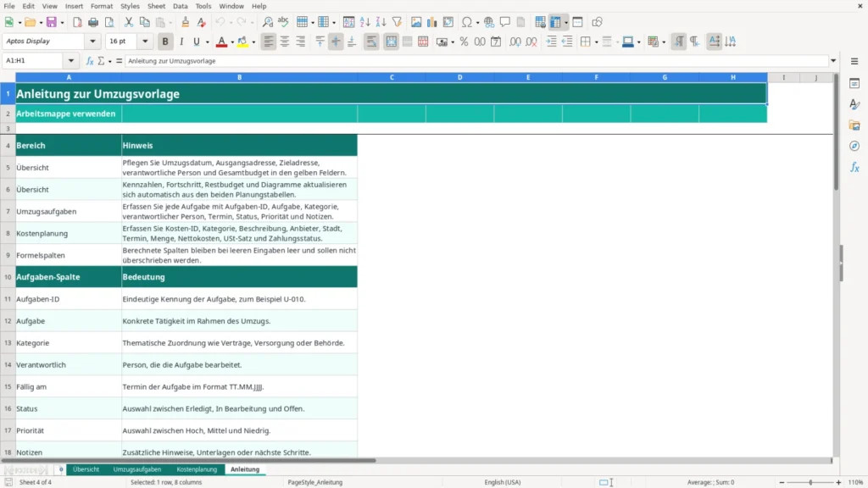Click the Clear Direct Formatting icon
This screenshot has width=868, height=488.
(x=201, y=22)
